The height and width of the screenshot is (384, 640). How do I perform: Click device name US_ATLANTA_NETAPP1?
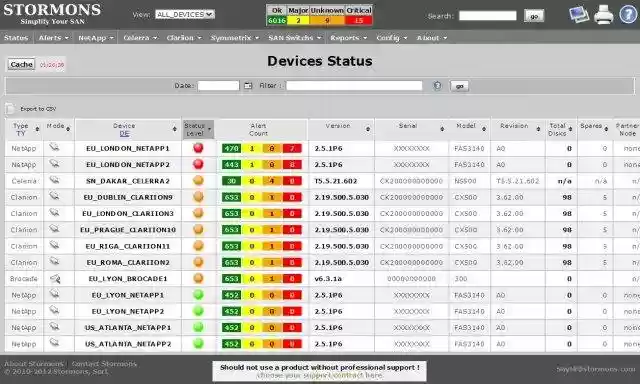pos(128,328)
